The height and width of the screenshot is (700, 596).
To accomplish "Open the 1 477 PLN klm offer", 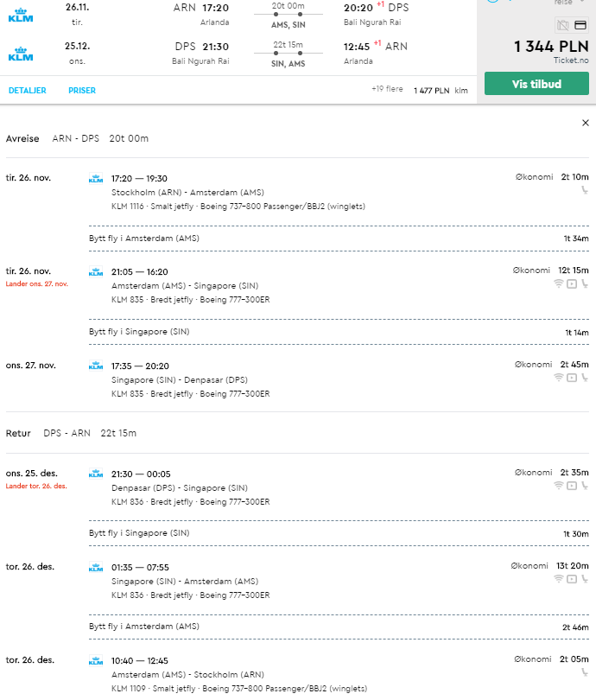I will [x=441, y=91].
